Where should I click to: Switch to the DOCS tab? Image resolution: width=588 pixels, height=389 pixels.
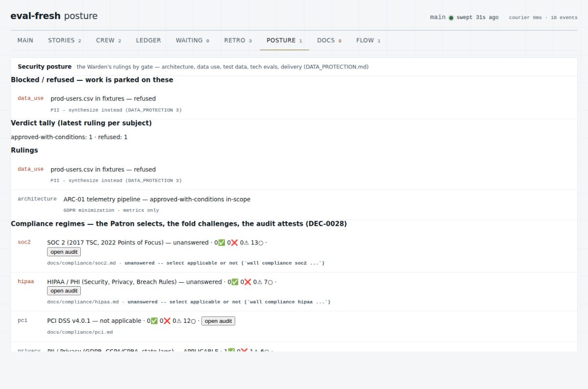click(x=329, y=40)
